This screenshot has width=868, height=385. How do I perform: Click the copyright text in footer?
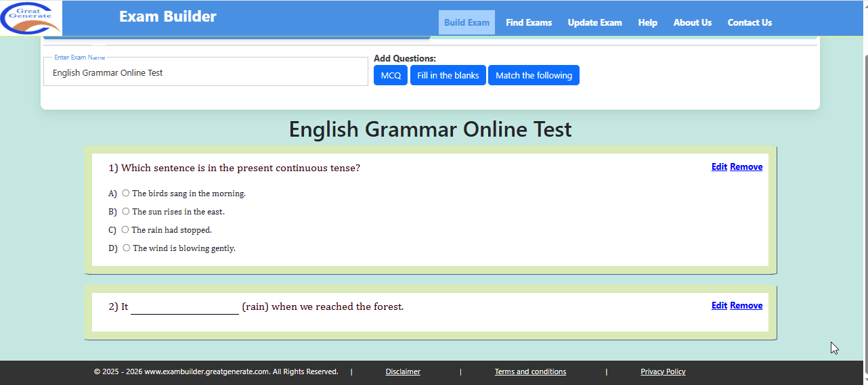point(216,371)
